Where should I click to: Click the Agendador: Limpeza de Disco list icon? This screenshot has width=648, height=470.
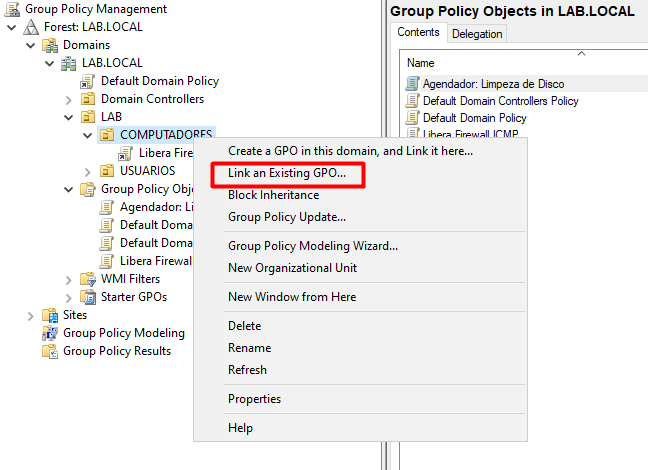click(412, 84)
